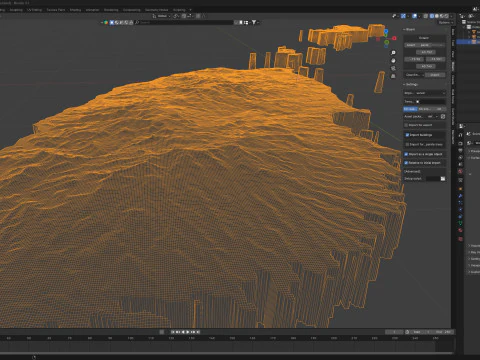Open the Output properties tab icon
This screenshot has height=360, width=480.
pyautogui.click(x=460, y=151)
